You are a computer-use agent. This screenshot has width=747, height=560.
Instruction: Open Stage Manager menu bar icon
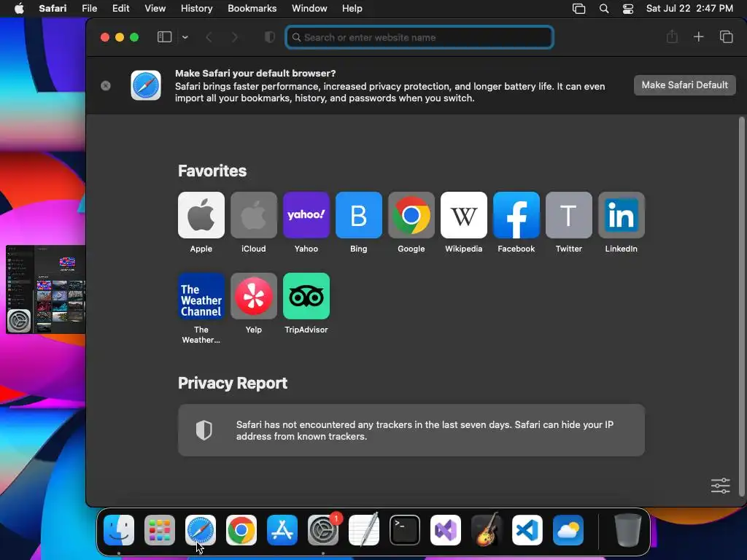click(578, 9)
